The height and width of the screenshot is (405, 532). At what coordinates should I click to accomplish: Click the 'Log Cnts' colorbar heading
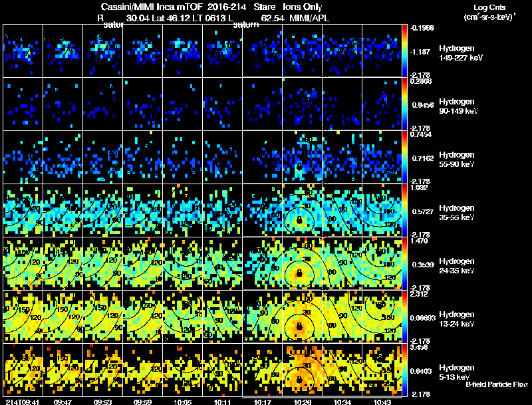[489, 8]
